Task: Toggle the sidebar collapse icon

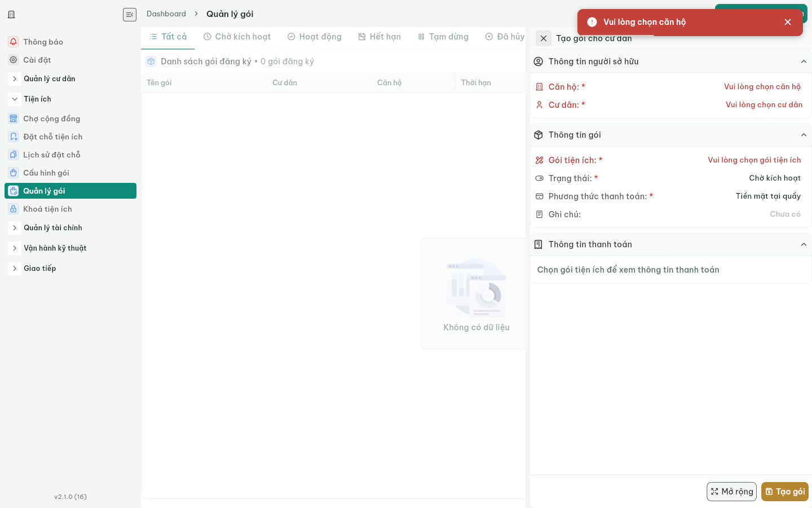Action: pyautogui.click(x=130, y=15)
